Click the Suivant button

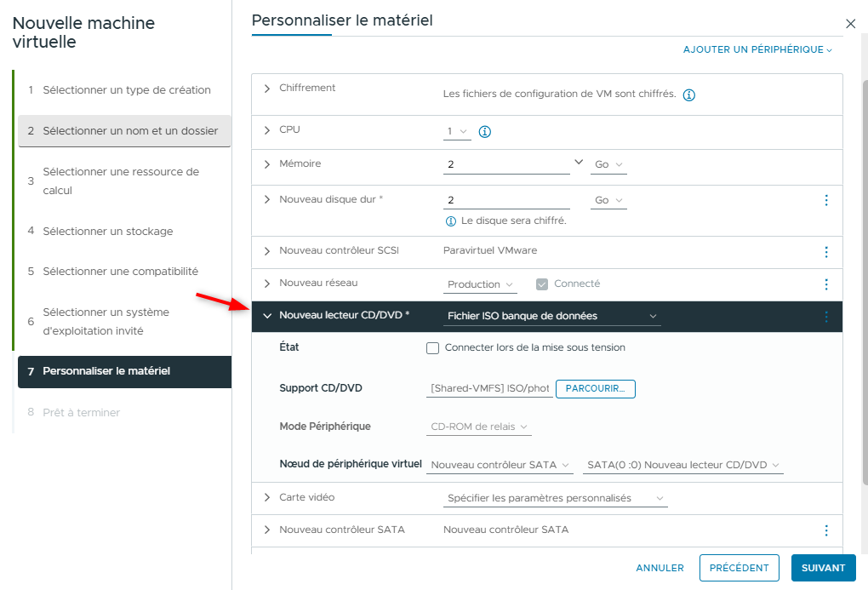[x=823, y=568]
